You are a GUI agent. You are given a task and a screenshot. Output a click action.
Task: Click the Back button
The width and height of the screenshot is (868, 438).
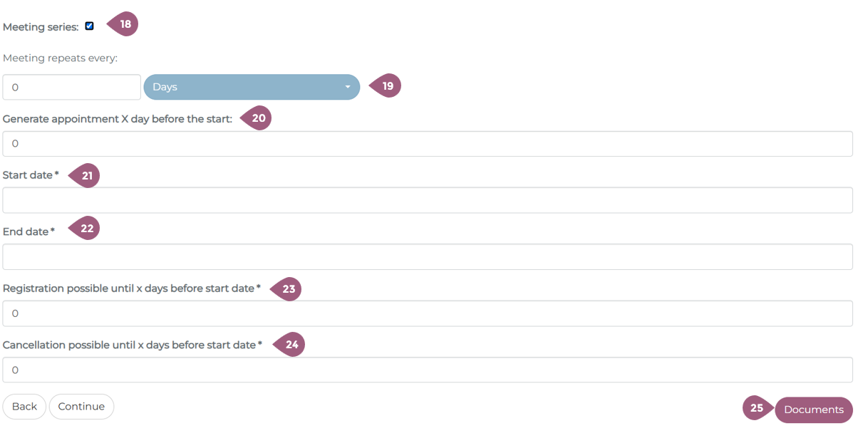pos(24,407)
